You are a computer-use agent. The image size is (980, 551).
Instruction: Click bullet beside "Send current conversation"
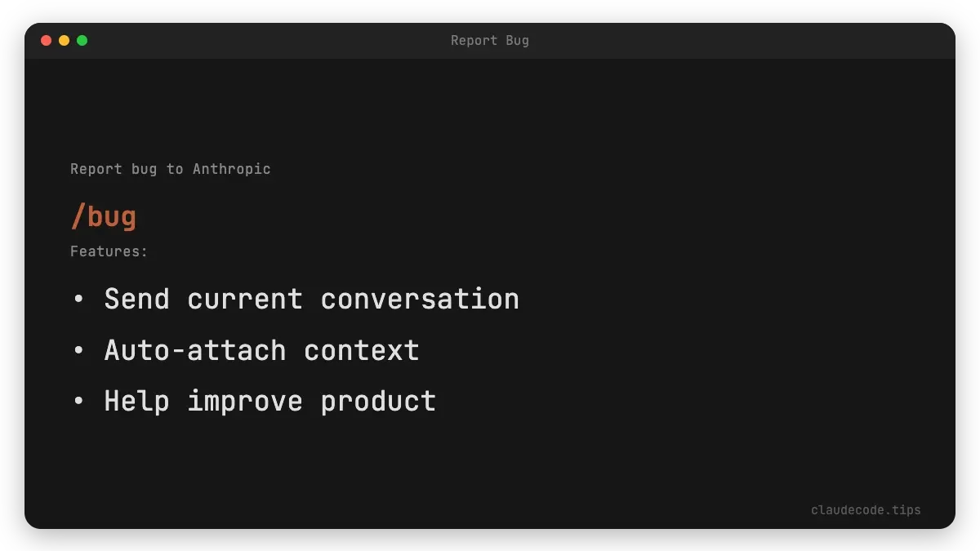tap(78, 300)
